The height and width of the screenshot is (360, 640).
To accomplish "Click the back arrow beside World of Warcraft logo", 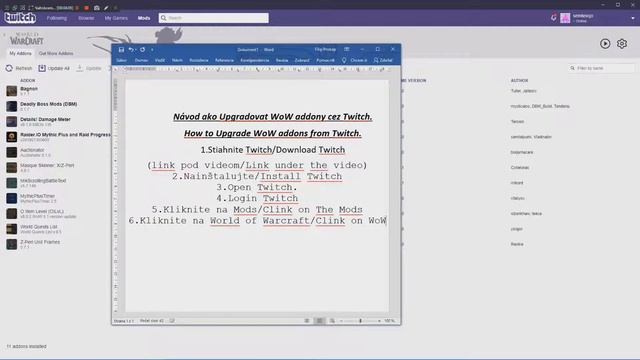I will pos(4,36).
